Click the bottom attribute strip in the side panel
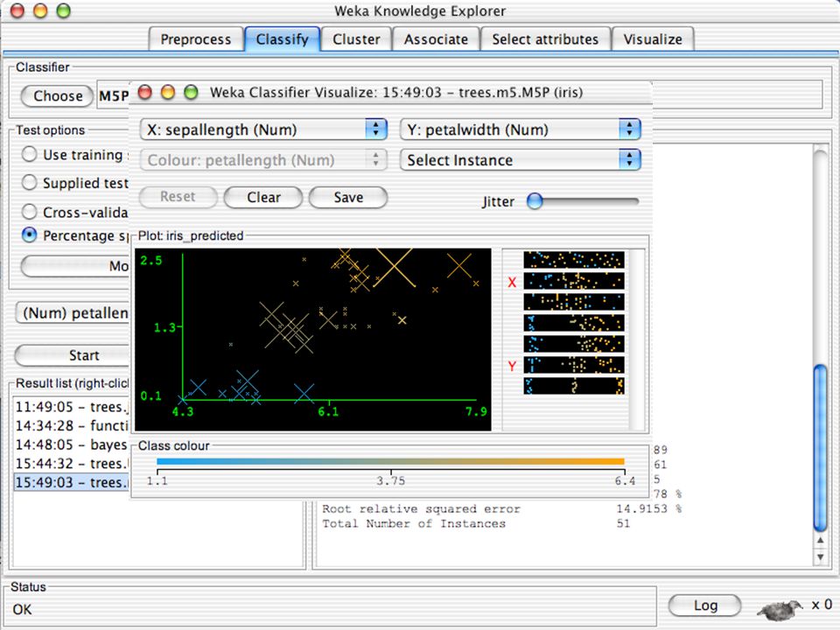Viewport: 840px width, 630px height. point(574,386)
